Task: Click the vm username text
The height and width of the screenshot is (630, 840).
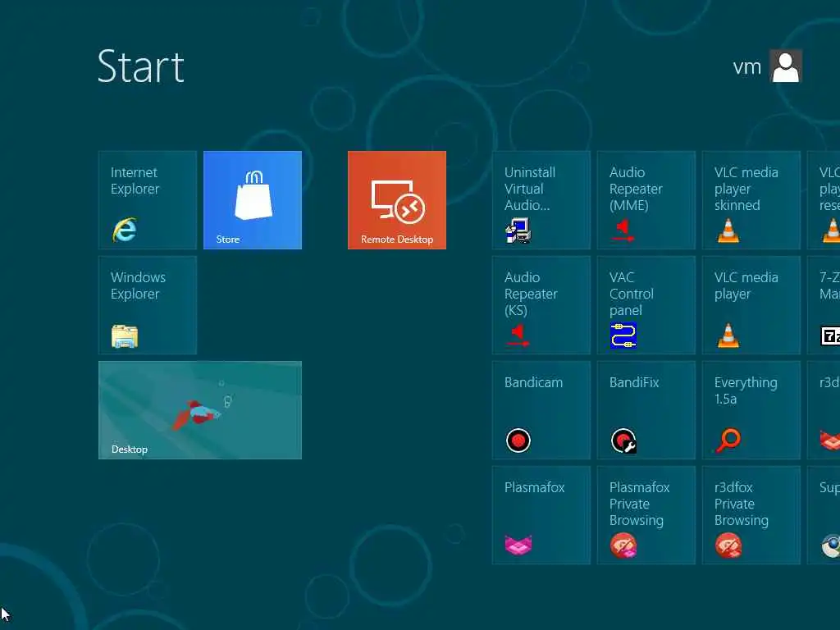Action: (x=746, y=67)
